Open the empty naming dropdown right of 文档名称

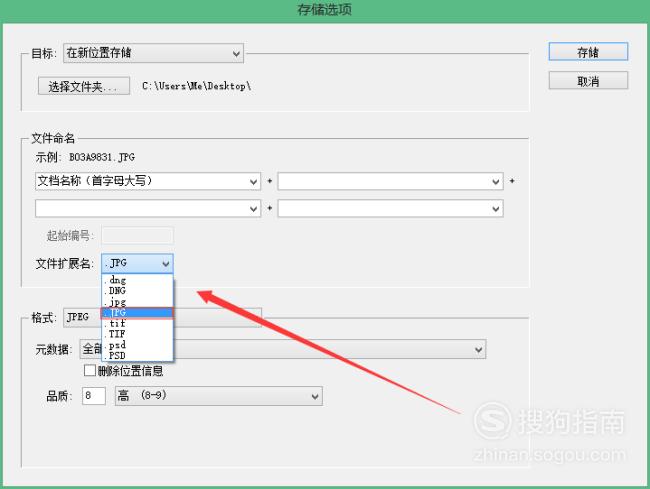pos(390,182)
